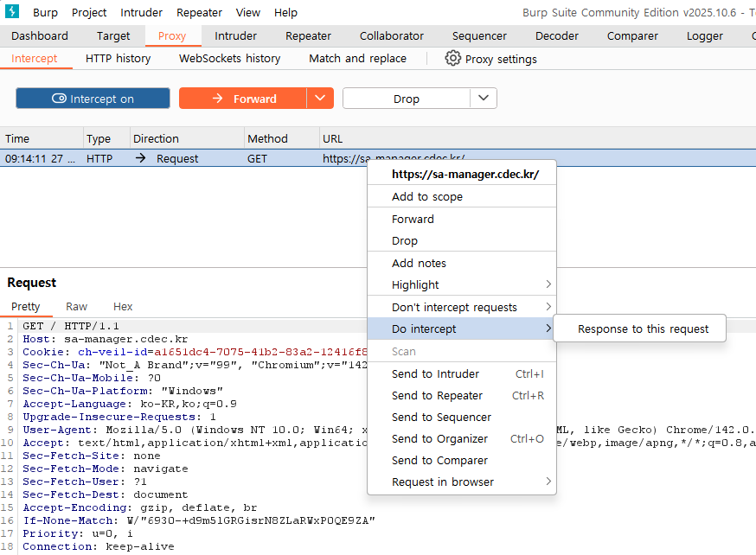This screenshot has height=555, width=756.
Task: Open the Forward dropdown arrow
Action: (320, 99)
